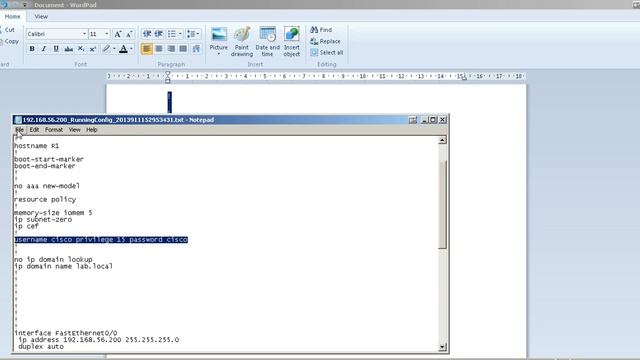Viewport: 640px width, 360px height.
Task: Click the 'ip domain name lab.local' line
Action: pos(64,266)
